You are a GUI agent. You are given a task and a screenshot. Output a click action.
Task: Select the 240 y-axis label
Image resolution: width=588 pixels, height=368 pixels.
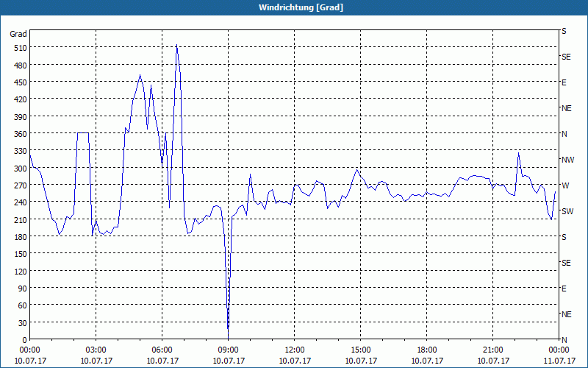click(21, 203)
